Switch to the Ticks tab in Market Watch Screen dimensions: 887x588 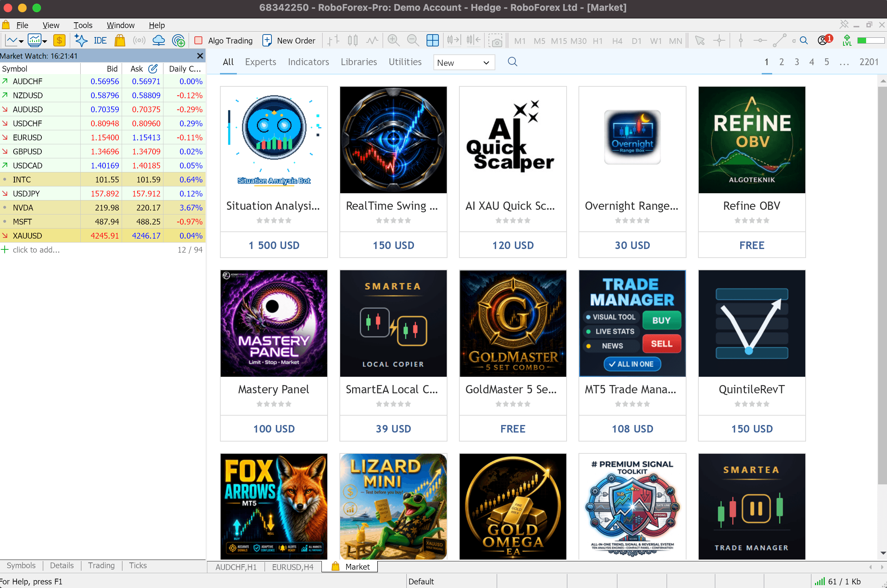(138, 565)
